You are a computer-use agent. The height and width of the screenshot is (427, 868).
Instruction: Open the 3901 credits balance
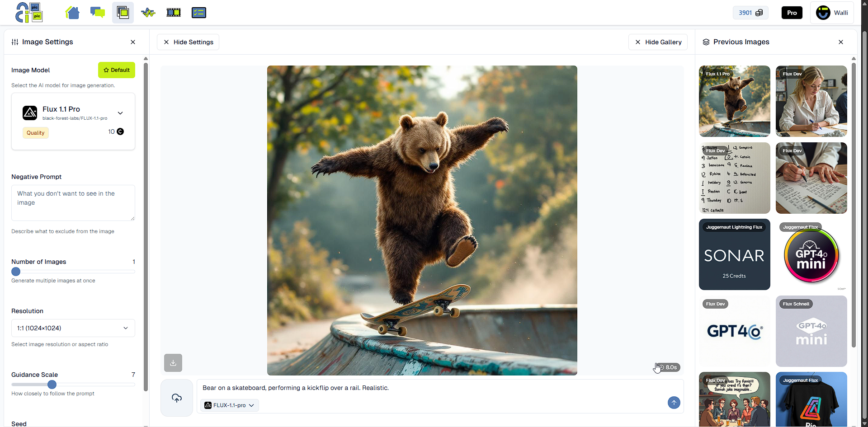[x=750, y=13]
